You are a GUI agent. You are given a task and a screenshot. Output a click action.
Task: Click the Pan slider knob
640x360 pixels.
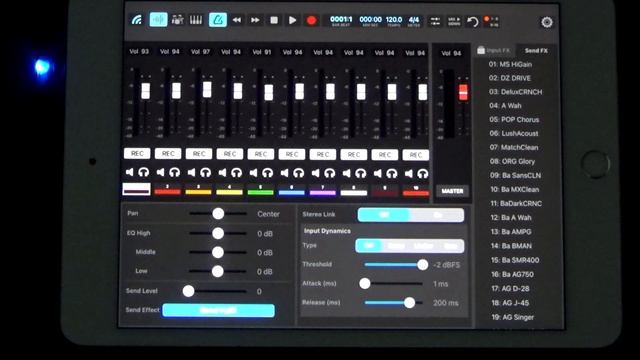pyautogui.click(x=218, y=213)
